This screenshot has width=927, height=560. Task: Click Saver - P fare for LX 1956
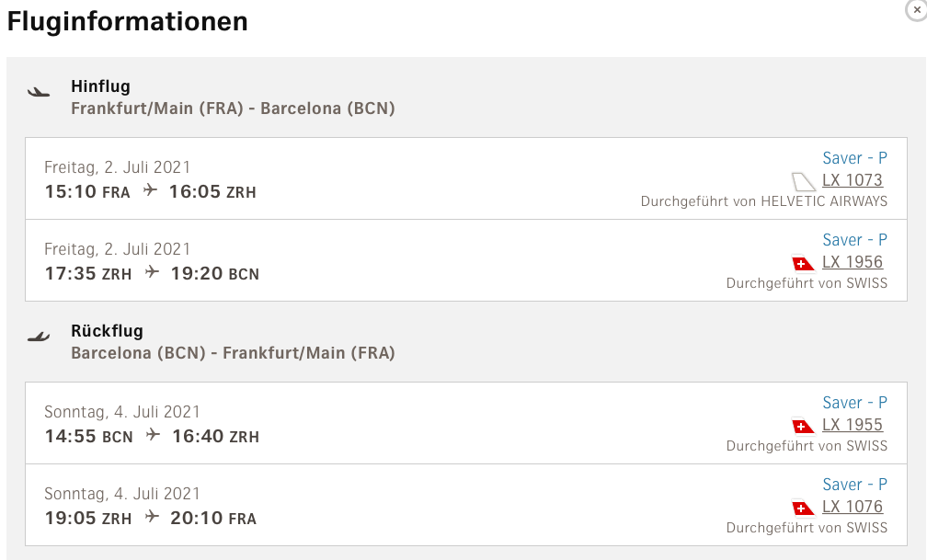coord(854,240)
